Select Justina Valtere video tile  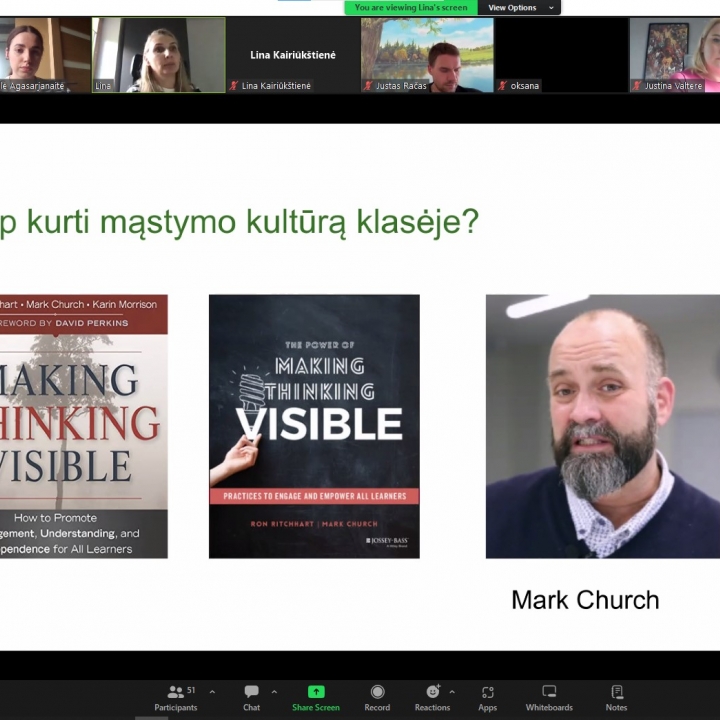click(675, 55)
